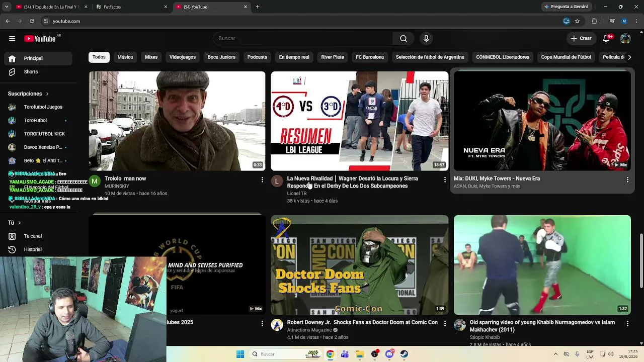
Task: Open Shorts from the sidebar
Action: coord(38,72)
